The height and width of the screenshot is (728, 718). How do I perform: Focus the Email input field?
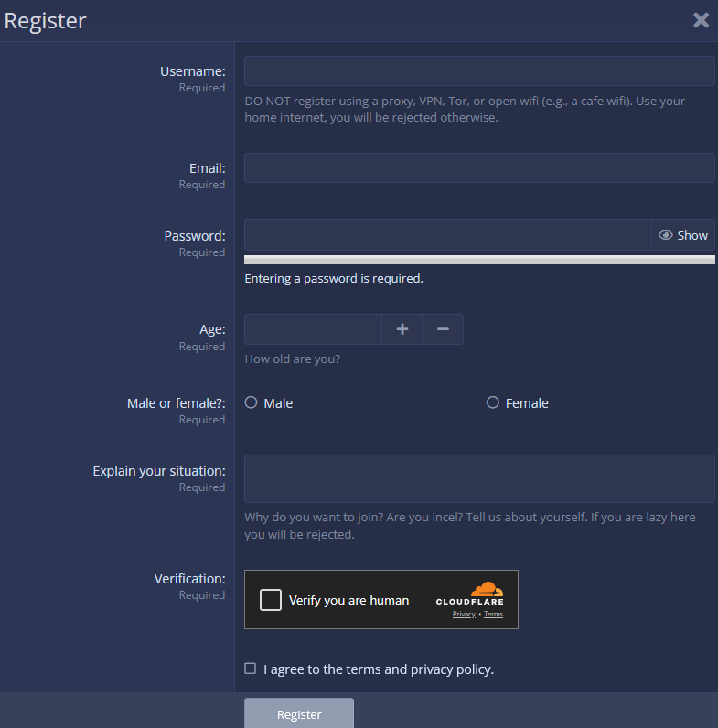click(x=478, y=168)
